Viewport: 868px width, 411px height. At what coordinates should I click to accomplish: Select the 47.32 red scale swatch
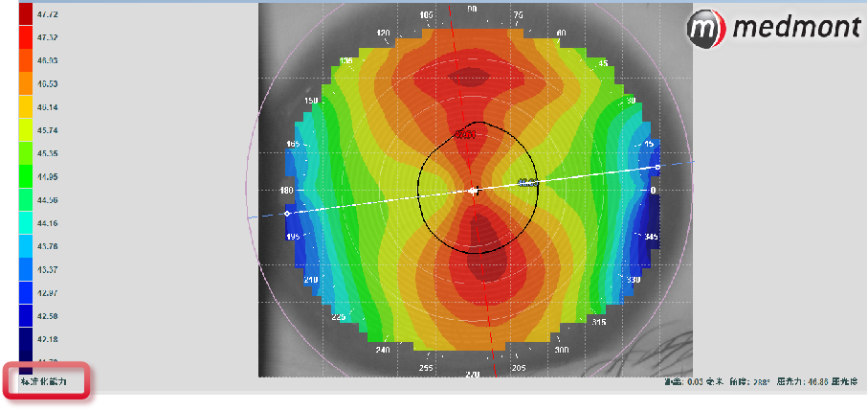coord(26,37)
